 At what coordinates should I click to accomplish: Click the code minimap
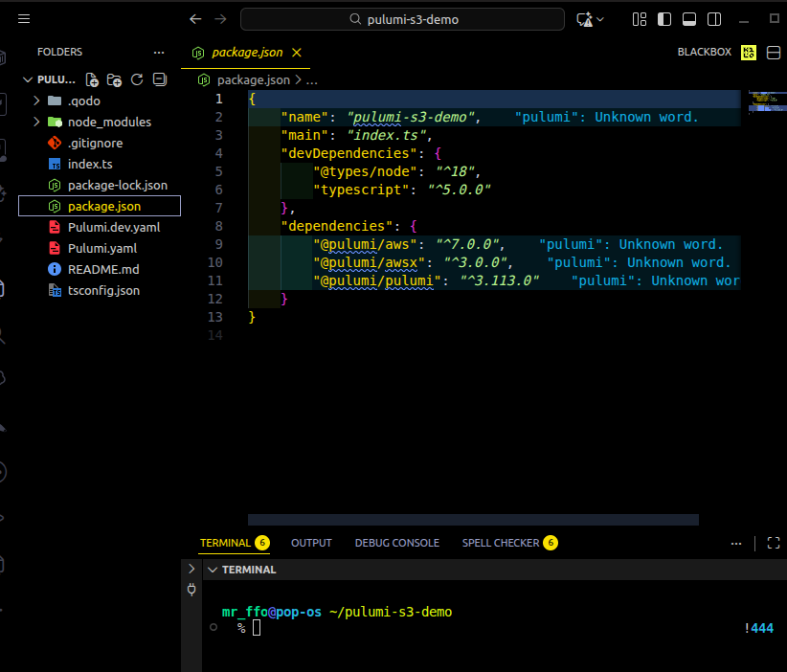click(767, 101)
